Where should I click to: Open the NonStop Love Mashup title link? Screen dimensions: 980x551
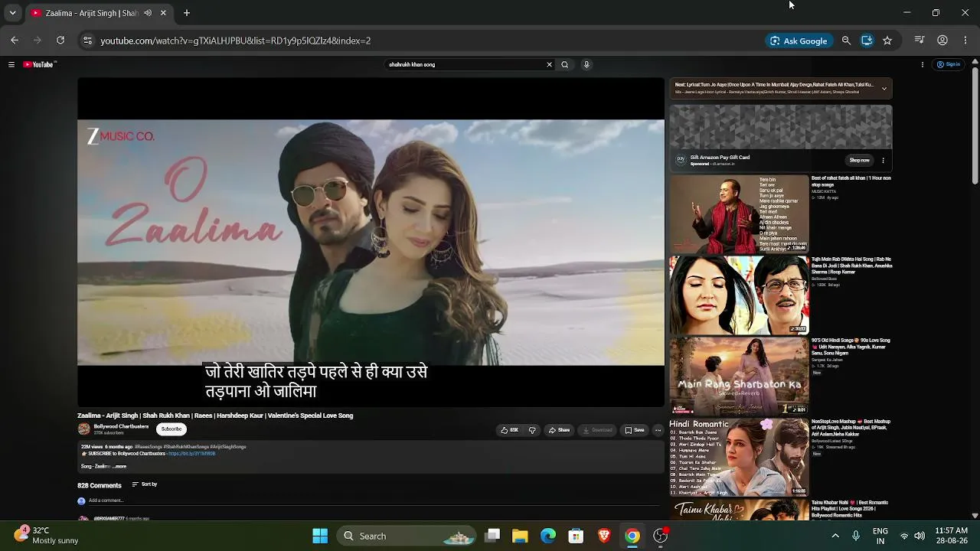coord(851,428)
